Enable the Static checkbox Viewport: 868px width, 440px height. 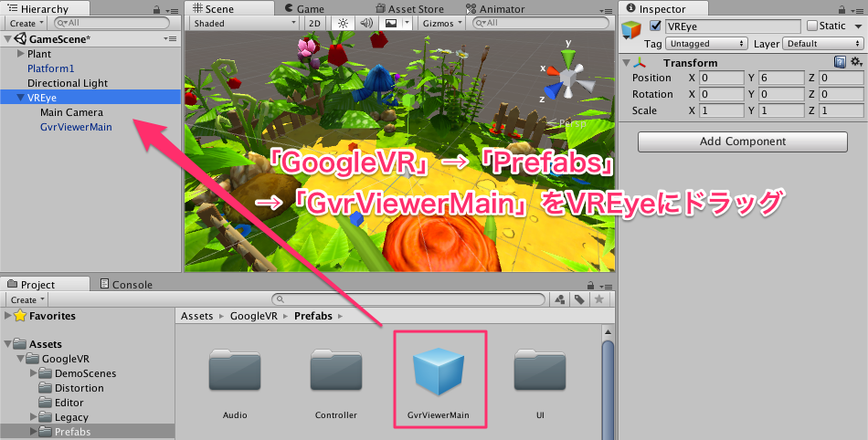(x=812, y=26)
